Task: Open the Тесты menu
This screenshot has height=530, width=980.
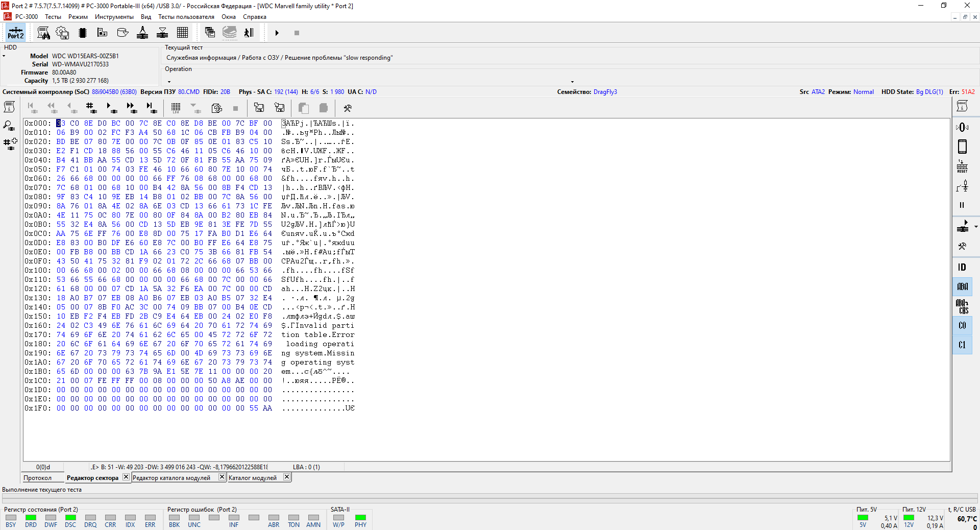Action: click(53, 16)
